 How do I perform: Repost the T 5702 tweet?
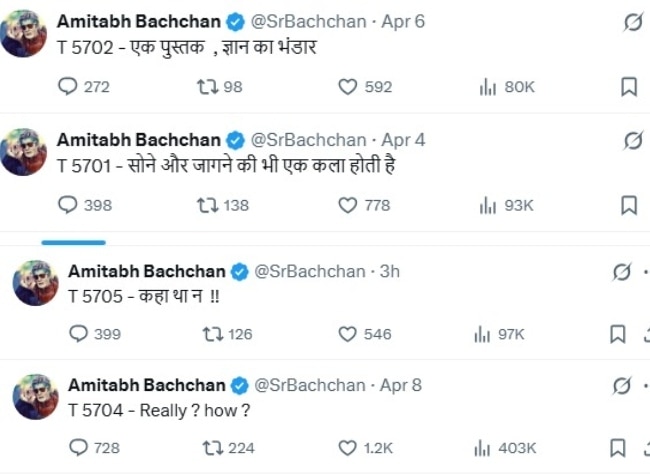[207, 88]
